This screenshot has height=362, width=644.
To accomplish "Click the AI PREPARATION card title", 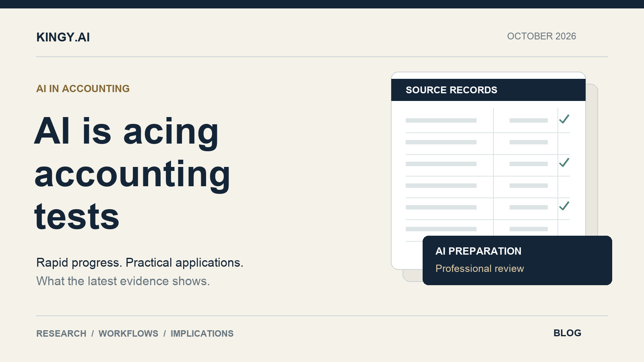I will pos(478,251).
